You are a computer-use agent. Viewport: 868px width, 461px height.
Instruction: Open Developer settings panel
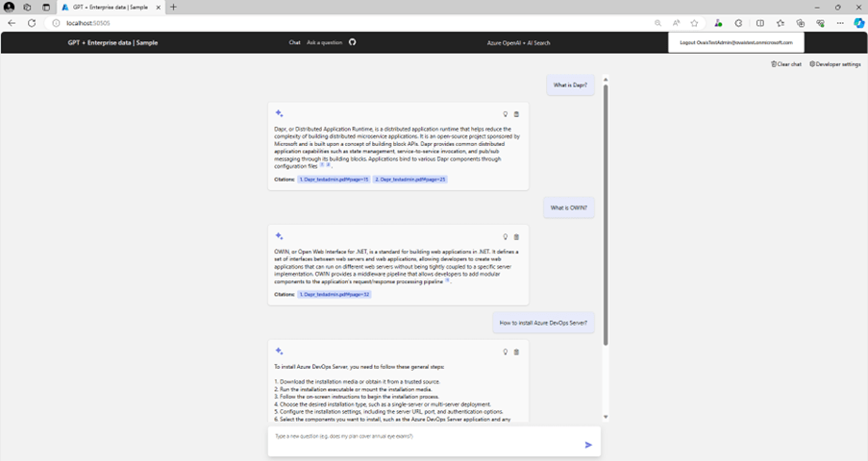(x=835, y=64)
